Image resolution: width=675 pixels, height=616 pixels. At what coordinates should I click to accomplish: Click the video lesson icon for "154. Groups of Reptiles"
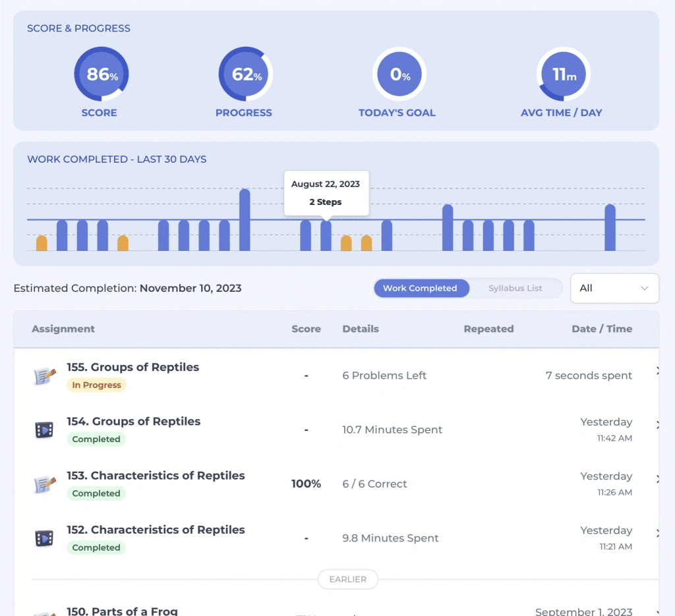pyautogui.click(x=44, y=428)
